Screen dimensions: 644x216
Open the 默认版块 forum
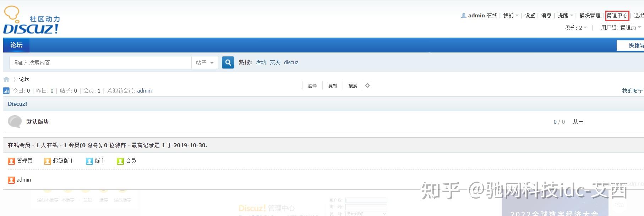point(38,122)
